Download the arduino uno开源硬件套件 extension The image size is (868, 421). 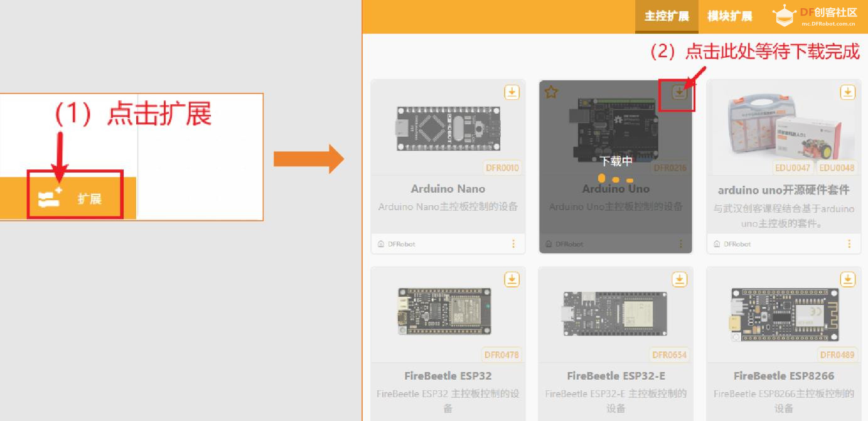tap(847, 92)
